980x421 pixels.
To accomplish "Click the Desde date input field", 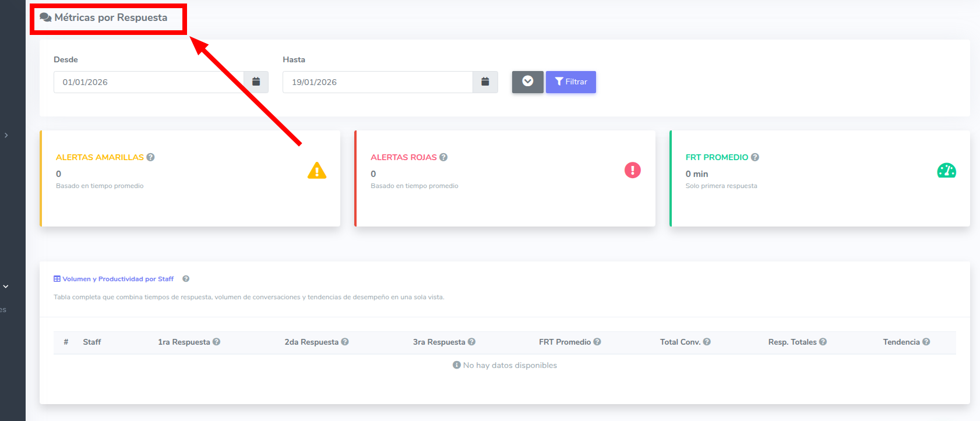I will 149,82.
